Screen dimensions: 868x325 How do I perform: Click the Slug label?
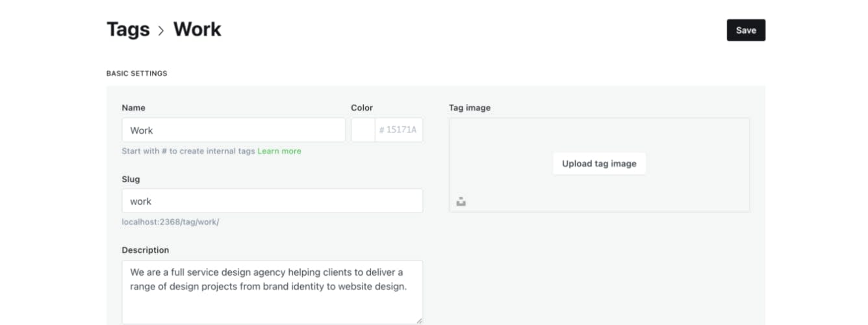point(131,179)
